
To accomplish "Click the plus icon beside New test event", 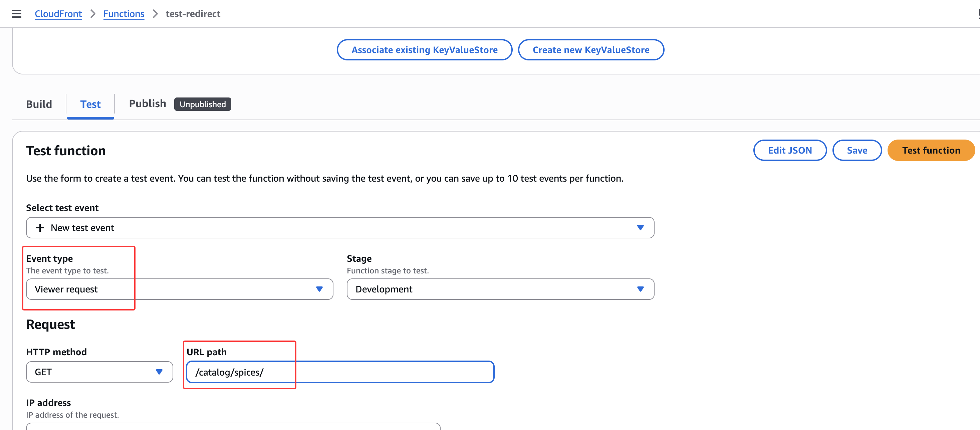I will (40, 228).
